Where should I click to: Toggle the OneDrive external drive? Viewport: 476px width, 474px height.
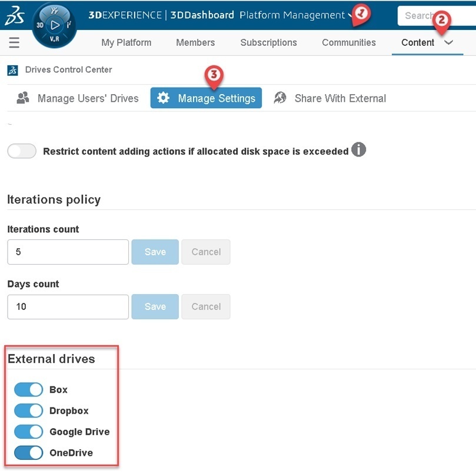point(28,452)
